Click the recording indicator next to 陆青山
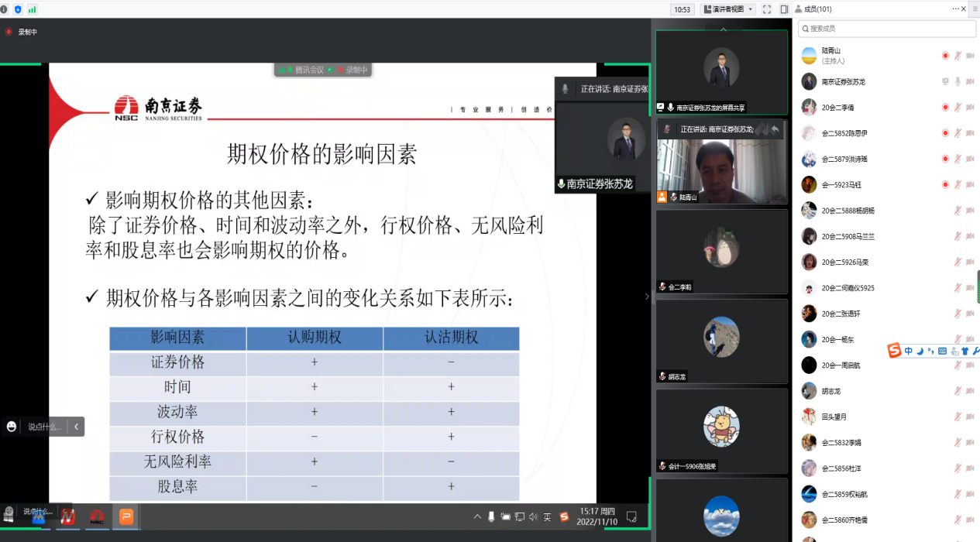980x542 pixels. click(x=945, y=56)
